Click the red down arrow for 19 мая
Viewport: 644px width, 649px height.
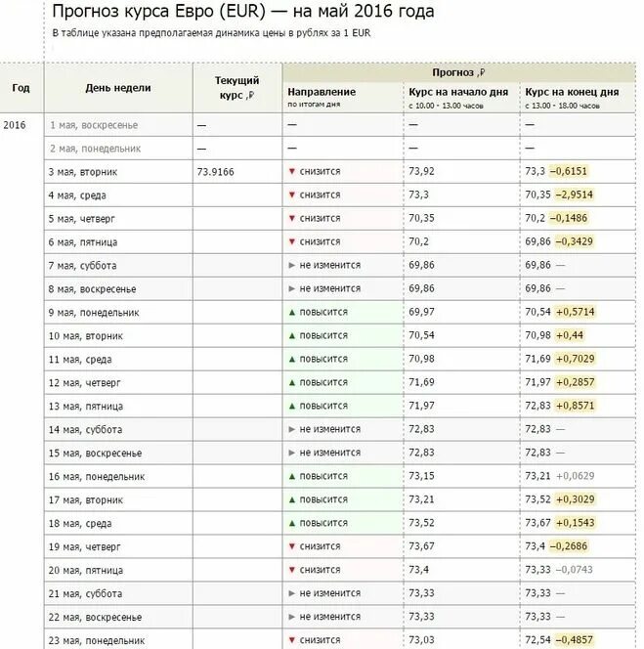click(291, 546)
